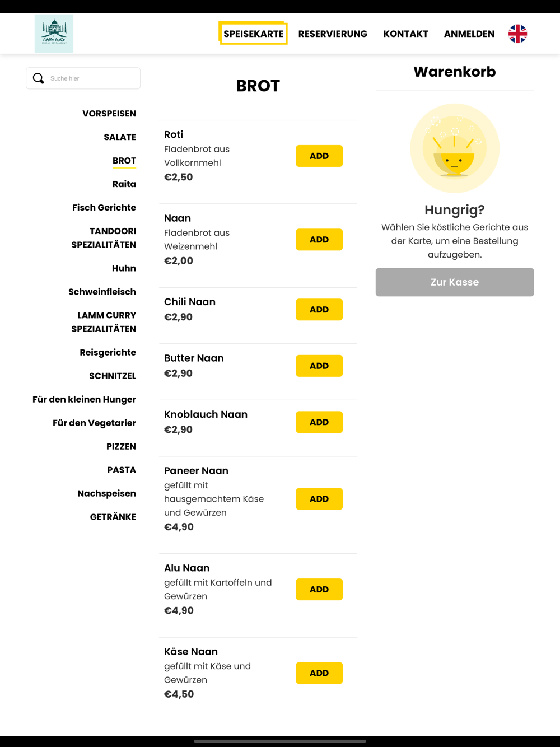
Task: Show the Getränke category
Action: tap(113, 517)
